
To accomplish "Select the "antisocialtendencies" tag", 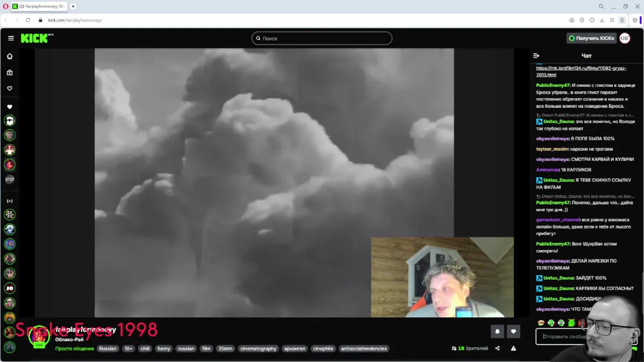I will click(364, 348).
